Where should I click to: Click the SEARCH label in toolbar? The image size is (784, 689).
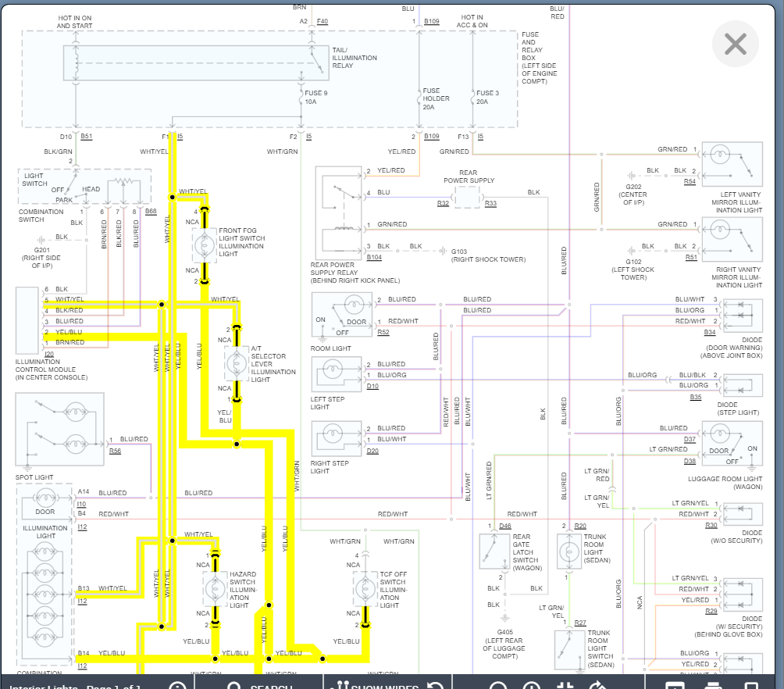[x=271, y=686]
